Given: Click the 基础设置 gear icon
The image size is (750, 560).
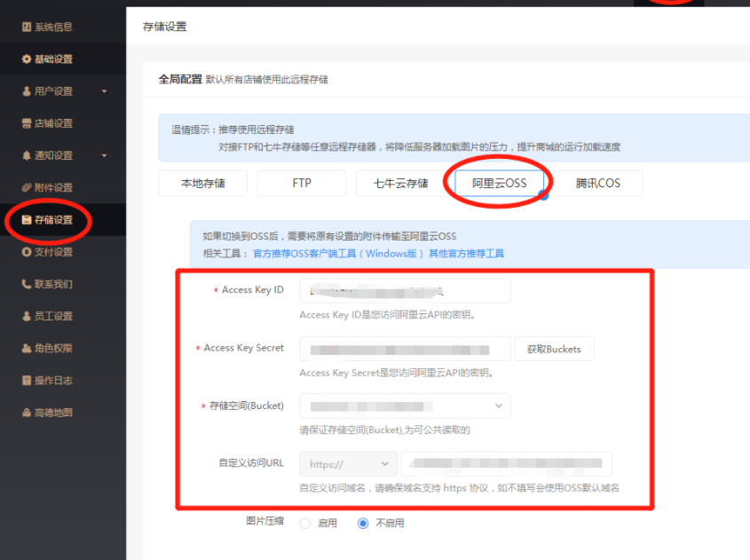Looking at the screenshot, I should [x=27, y=59].
